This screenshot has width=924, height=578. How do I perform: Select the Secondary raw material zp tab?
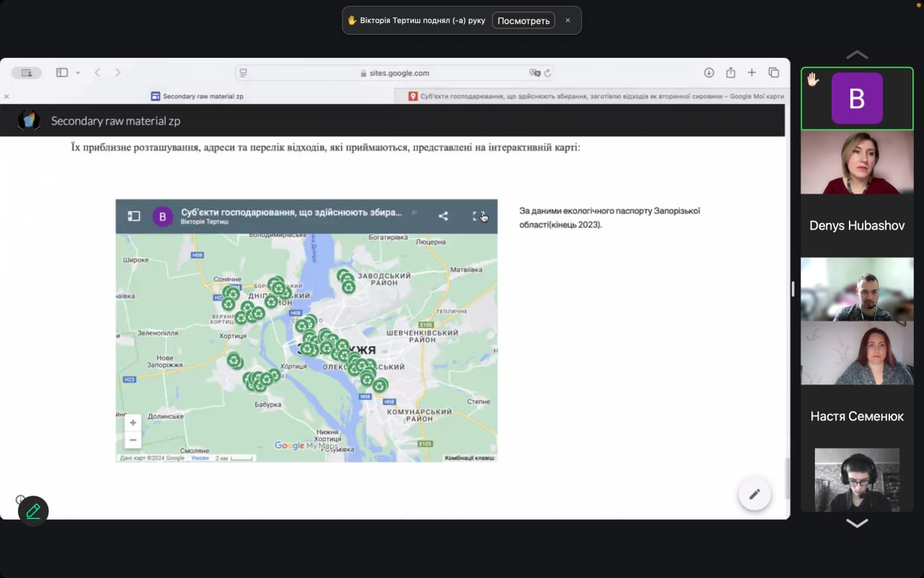pos(202,96)
